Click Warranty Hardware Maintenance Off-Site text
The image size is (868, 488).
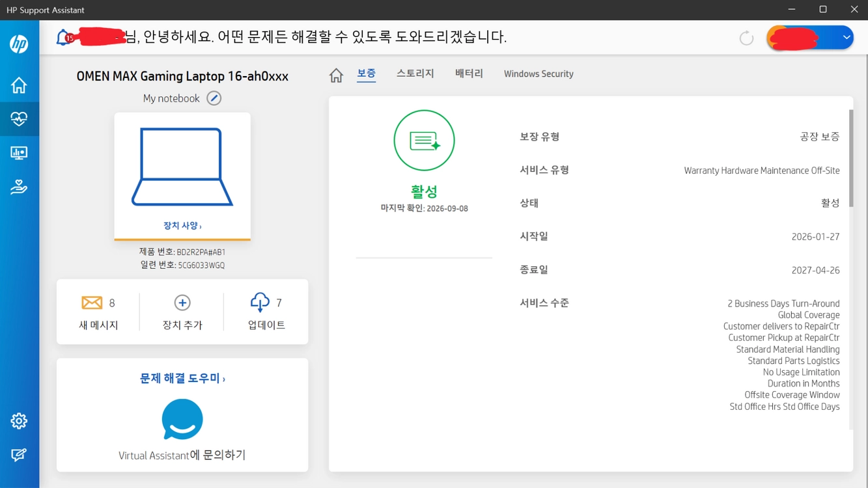[762, 170]
